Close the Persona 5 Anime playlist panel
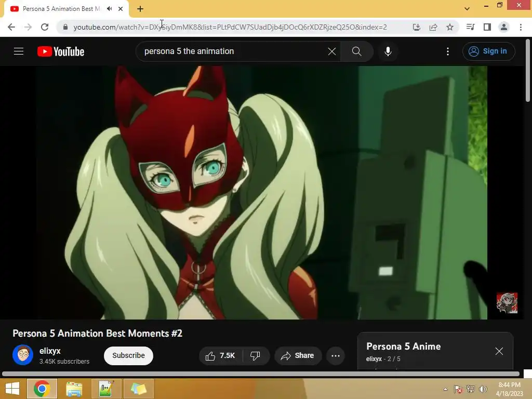 tap(499, 351)
